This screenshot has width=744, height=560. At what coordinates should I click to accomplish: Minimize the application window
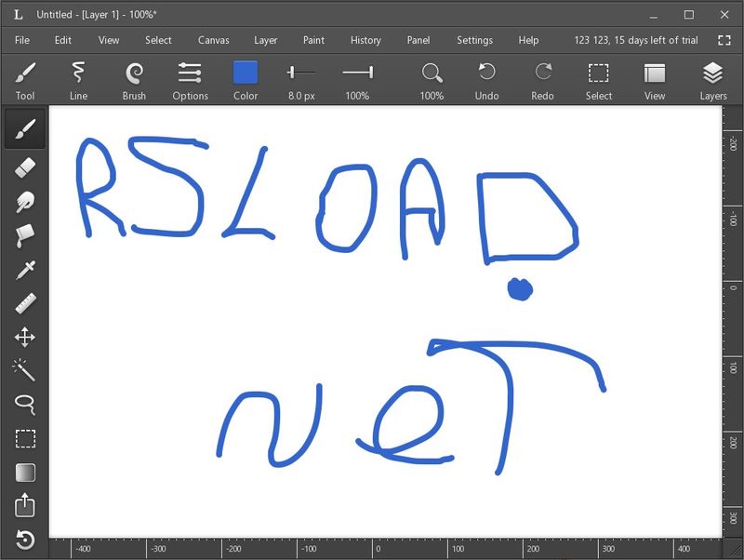click(x=654, y=15)
